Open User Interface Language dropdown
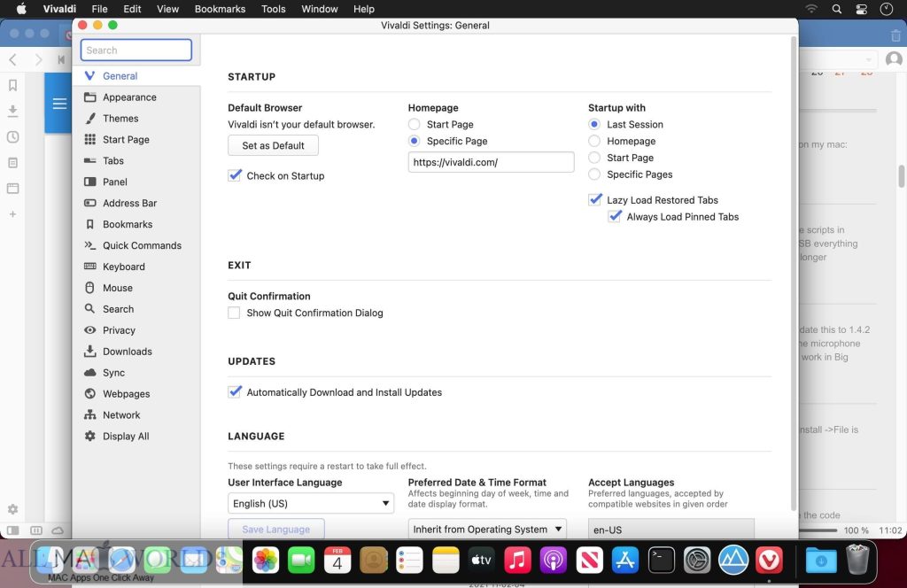Viewport: 907px width, 588px height. tap(311, 503)
